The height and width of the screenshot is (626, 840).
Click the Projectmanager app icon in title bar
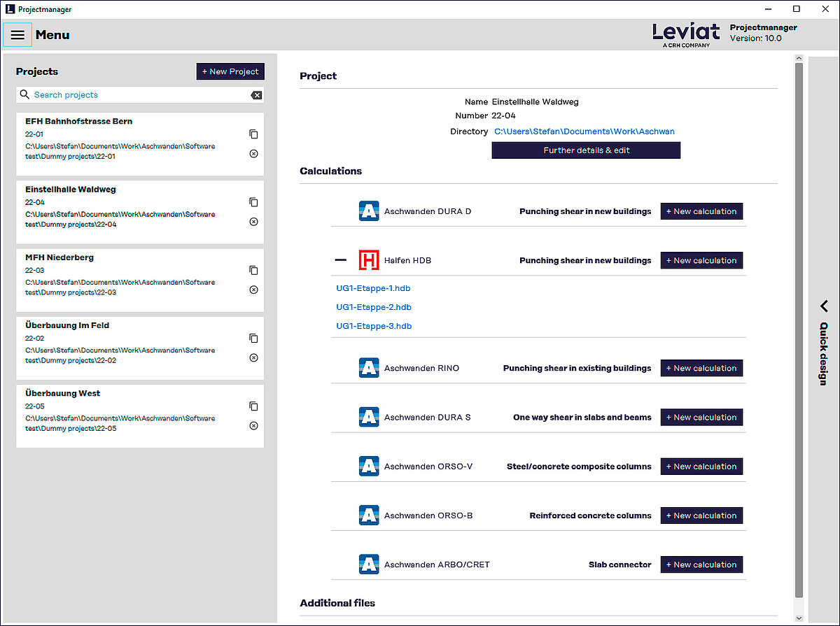coord(9,9)
